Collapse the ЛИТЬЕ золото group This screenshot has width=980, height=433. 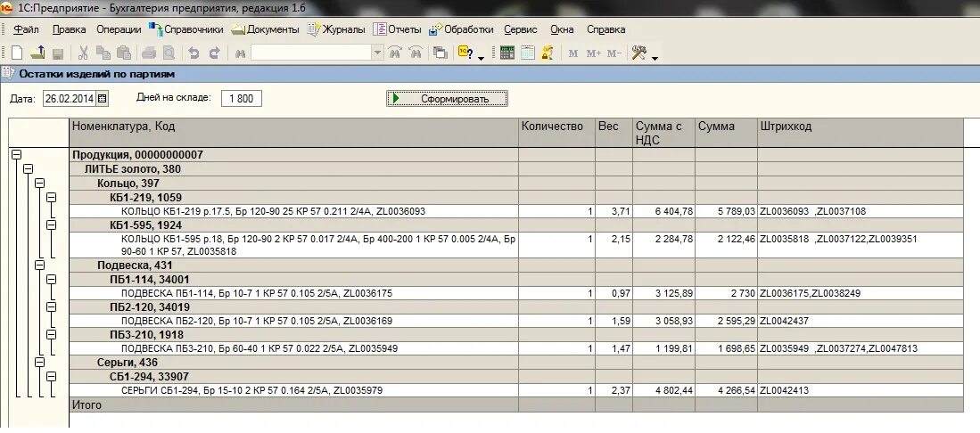[x=29, y=169]
